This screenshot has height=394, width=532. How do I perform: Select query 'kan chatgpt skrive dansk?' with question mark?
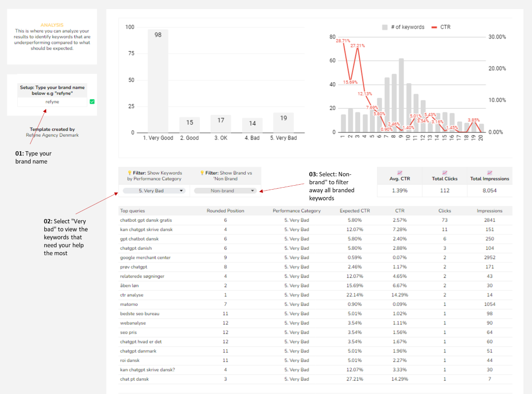tap(147, 369)
